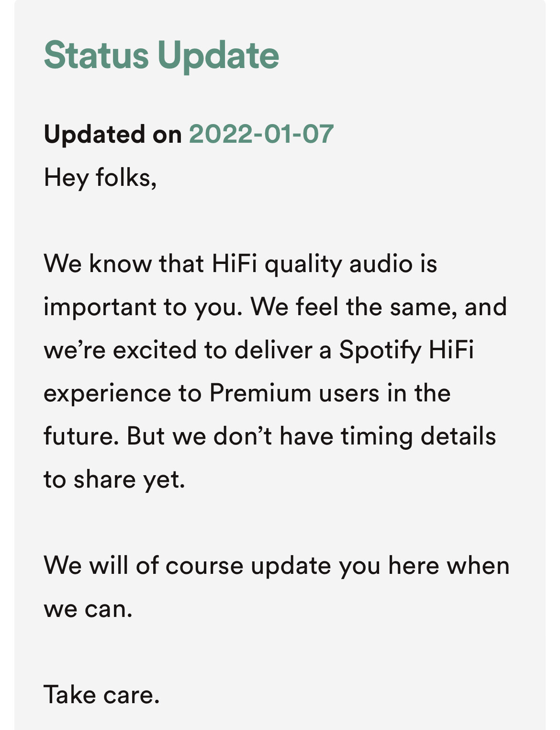The height and width of the screenshot is (730, 560).
Task: Click the words "Spotify HiFi"
Action: 406,350
